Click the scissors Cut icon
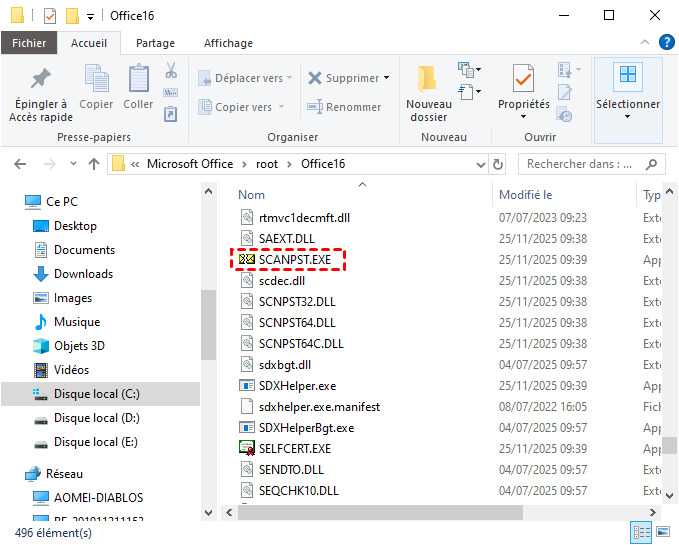 tap(171, 70)
